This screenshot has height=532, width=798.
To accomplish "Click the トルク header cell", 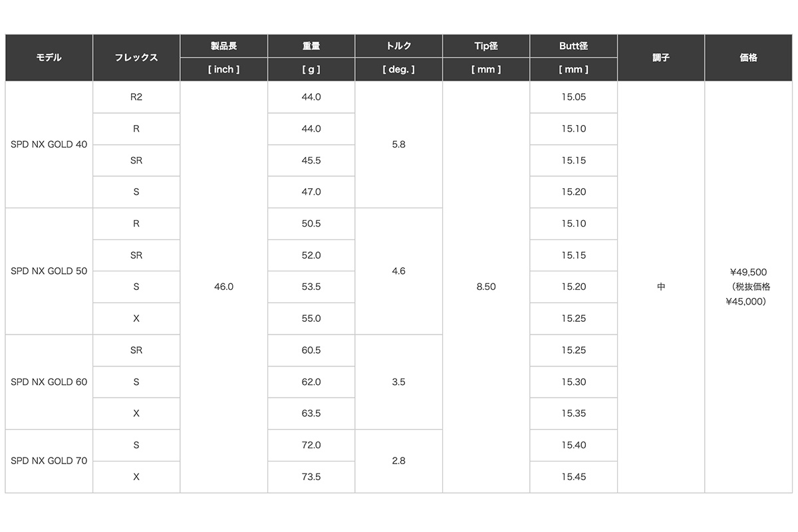I will [x=398, y=47].
